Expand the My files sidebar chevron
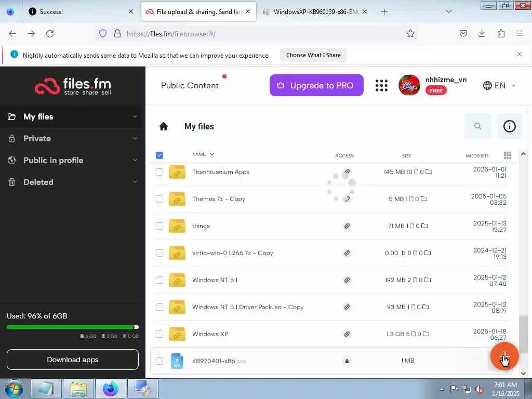The image size is (532, 399). click(x=135, y=116)
